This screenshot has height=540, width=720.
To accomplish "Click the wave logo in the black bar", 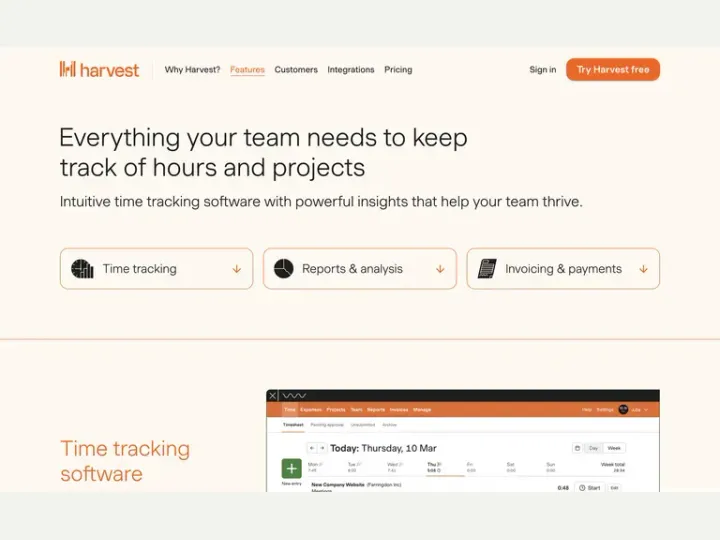I will tap(294, 396).
